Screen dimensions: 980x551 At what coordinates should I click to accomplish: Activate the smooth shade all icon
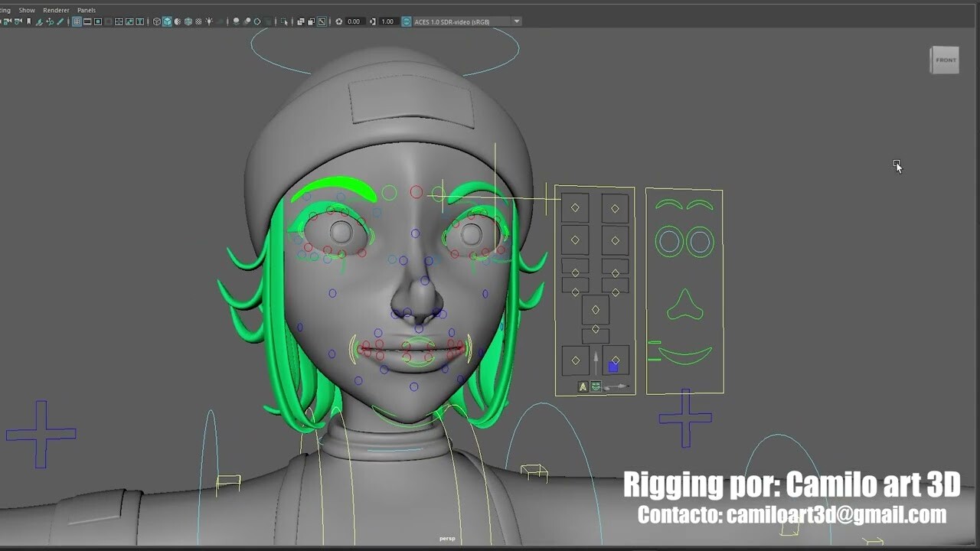click(168, 21)
